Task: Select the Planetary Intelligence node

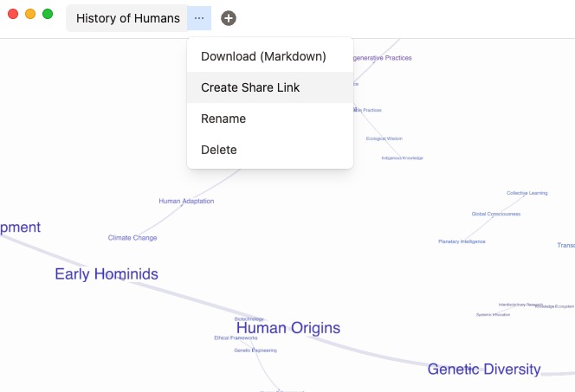Action: point(462,241)
